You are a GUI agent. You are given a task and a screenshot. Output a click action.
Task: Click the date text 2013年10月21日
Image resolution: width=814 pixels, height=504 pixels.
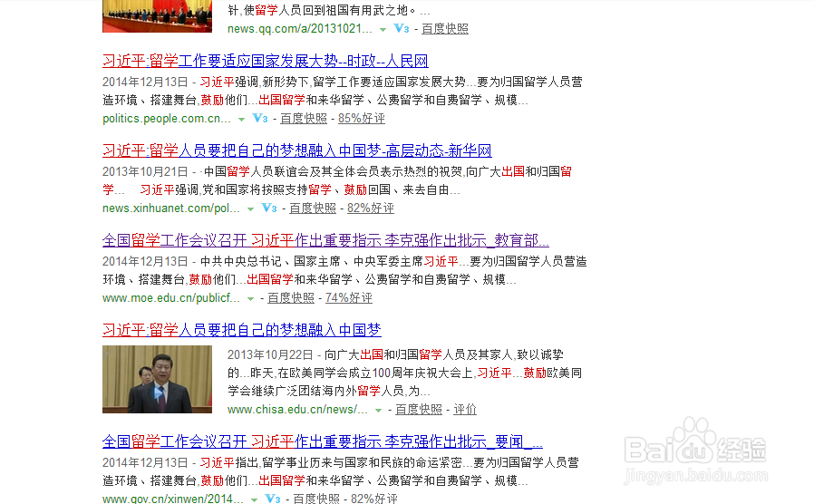click(x=145, y=172)
